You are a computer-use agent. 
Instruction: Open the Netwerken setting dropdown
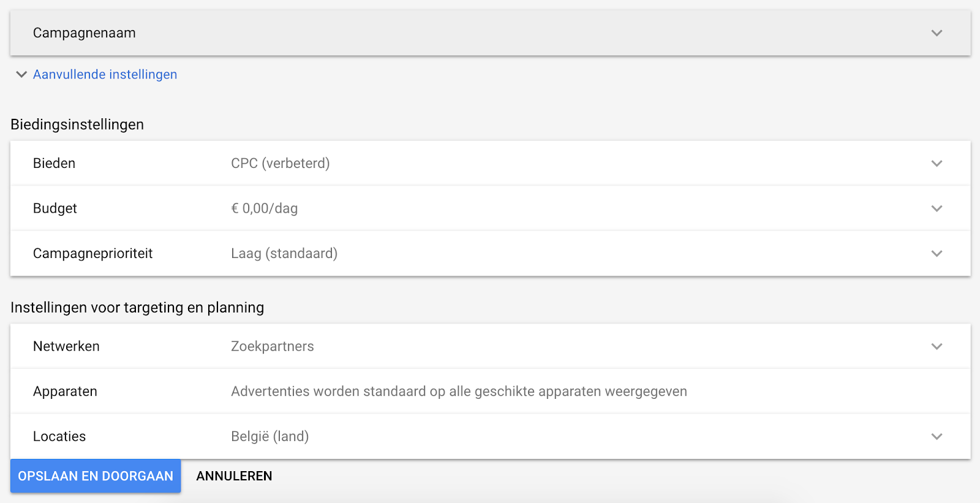[x=937, y=346]
